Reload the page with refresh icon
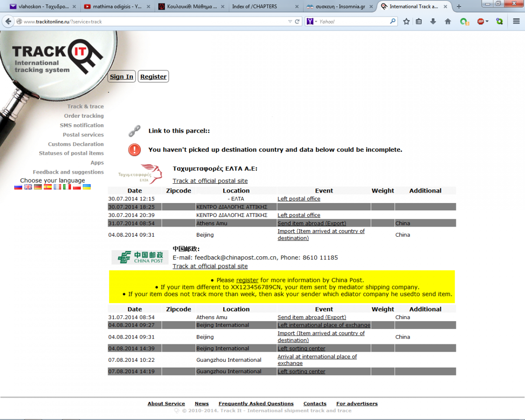Image resolution: width=525 pixels, height=420 pixels. [x=297, y=21]
